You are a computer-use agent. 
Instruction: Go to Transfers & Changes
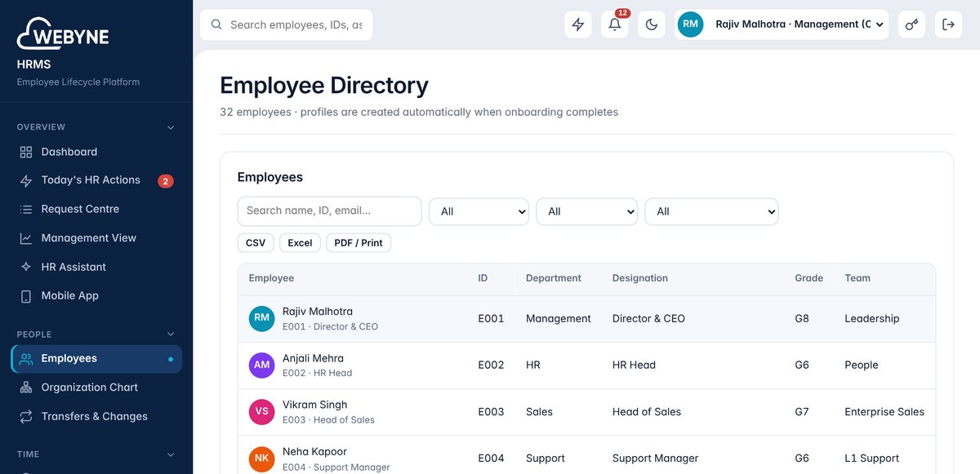point(96,417)
